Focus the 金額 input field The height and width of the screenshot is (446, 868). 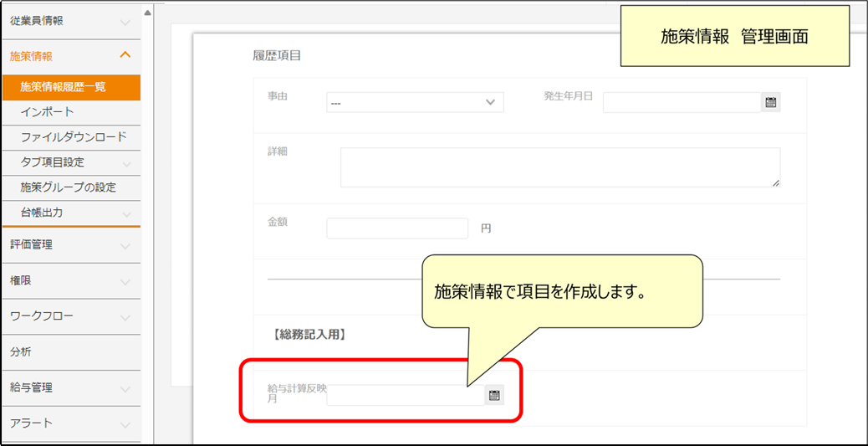(x=397, y=228)
